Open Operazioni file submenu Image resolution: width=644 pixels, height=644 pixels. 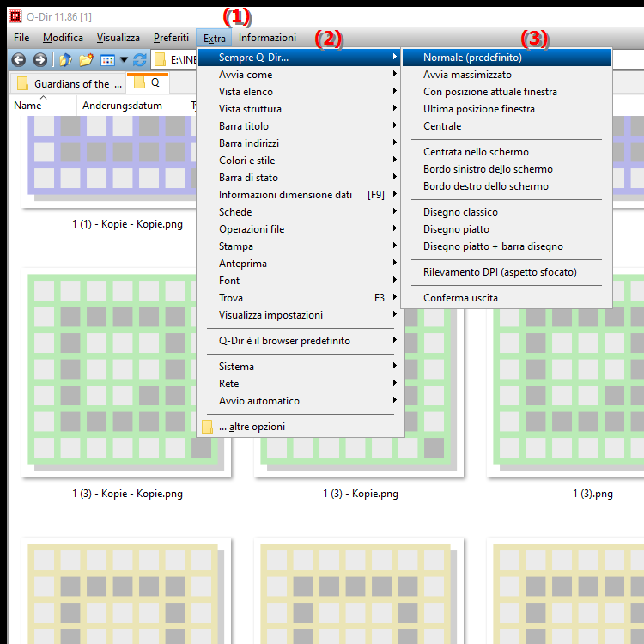301,229
